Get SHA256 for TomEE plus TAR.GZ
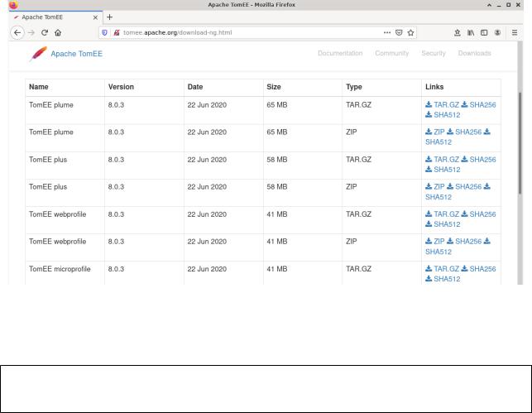Viewport: 532px width, 413px height. (478, 160)
